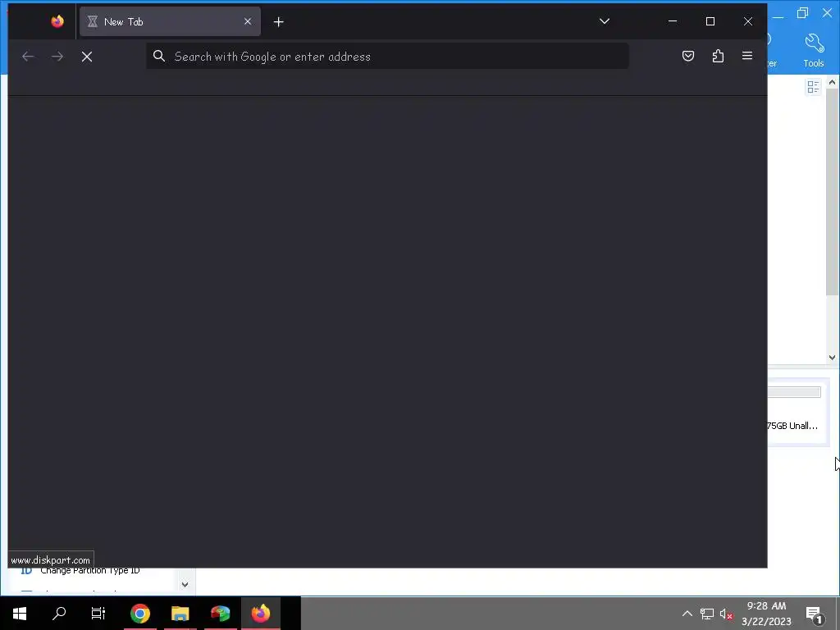Focus the Search with Google address field
The width and height of the screenshot is (840, 630).
[387, 57]
